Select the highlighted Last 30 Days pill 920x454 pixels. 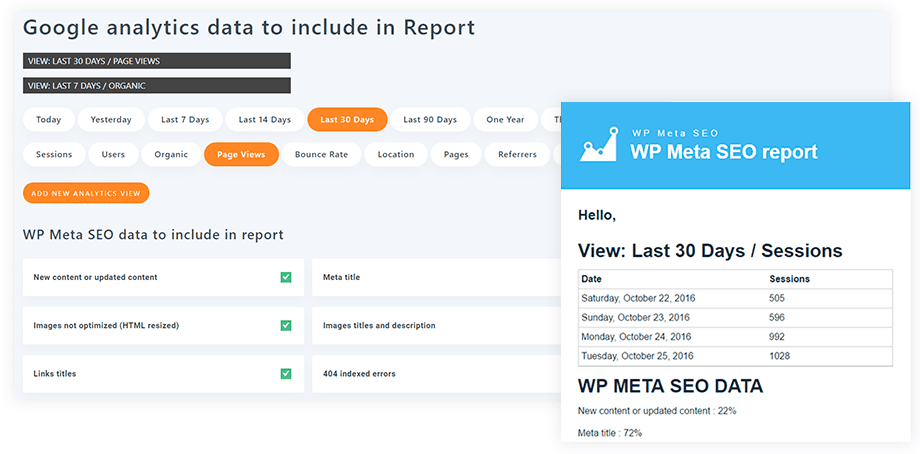[347, 120]
